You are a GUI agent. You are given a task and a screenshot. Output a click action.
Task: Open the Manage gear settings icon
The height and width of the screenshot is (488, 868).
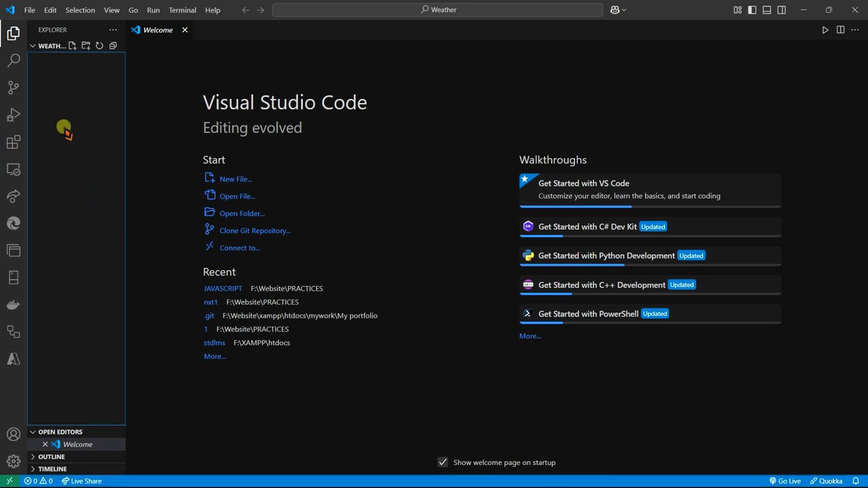click(14, 462)
